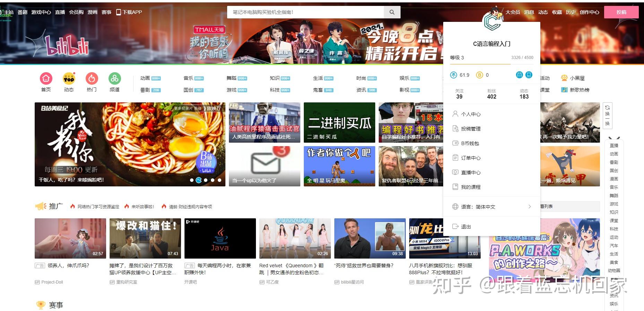Click the 我的课程 book icon
The width and height of the screenshot is (644, 311).
[x=455, y=187]
